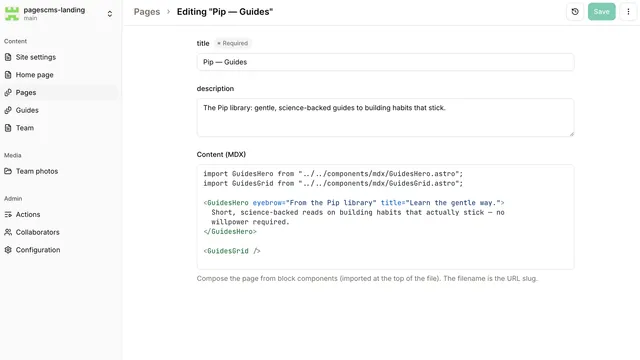Image resolution: width=640 pixels, height=360 pixels.
Task: Click the Actions list icon
Action: pyautogui.click(x=8, y=214)
